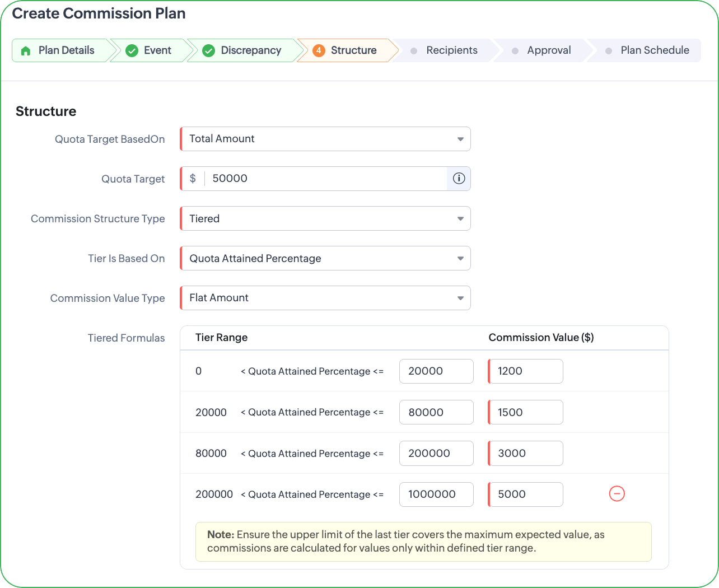Click the Quota Target info icon
The image size is (719, 588).
tap(459, 179)
